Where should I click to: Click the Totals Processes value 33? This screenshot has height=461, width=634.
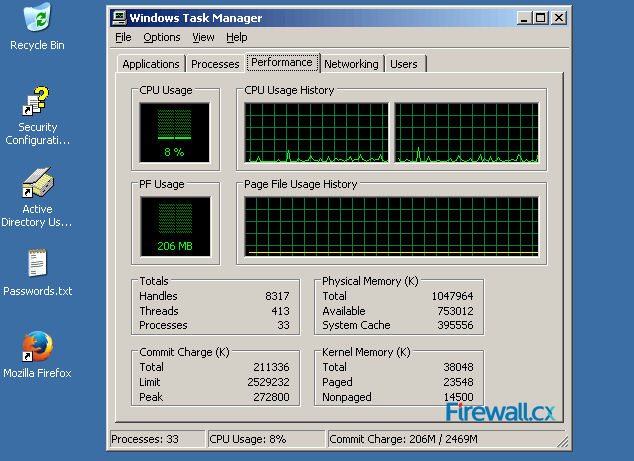click(x=283, y=325)
